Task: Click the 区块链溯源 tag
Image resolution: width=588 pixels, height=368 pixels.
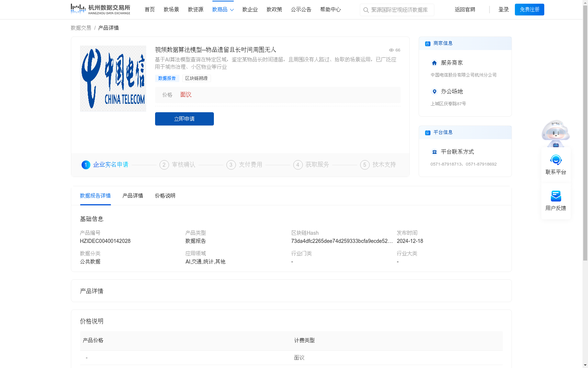Action: [196, 78]
